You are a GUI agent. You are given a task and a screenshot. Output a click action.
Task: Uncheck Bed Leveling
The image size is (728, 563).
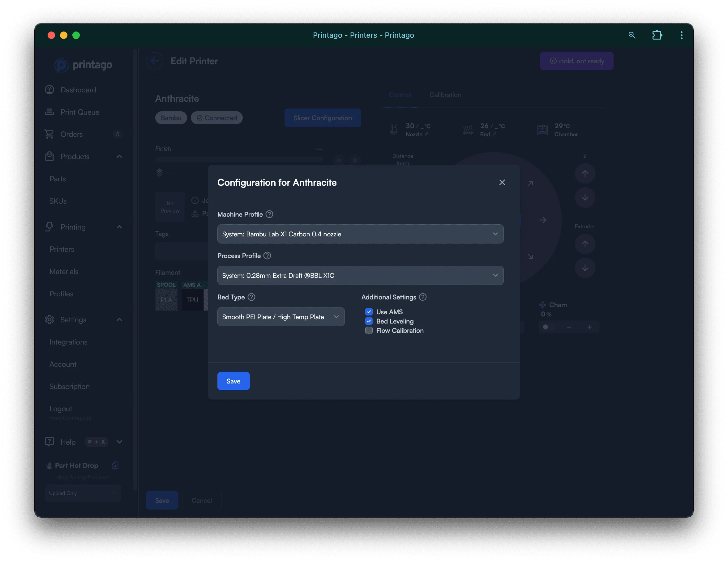(369, 321)
